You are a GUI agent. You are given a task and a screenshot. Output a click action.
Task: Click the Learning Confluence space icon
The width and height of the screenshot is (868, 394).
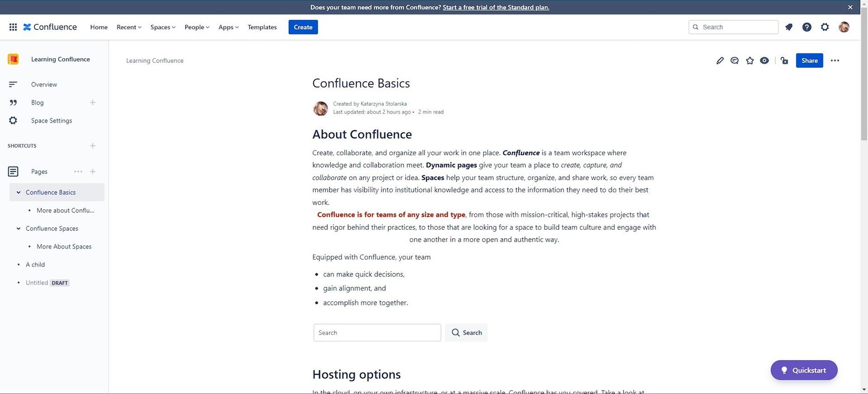pos(13,59)
